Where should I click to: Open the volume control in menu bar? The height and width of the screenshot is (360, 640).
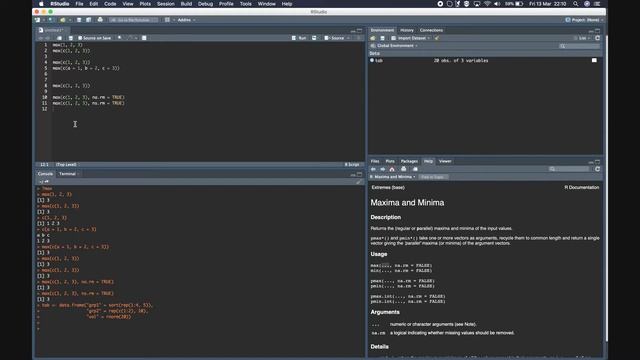[497, 4]
